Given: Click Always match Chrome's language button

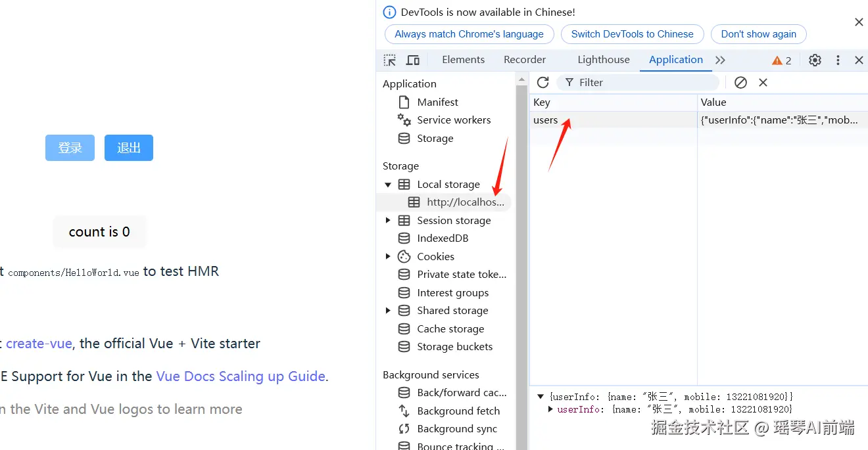Looking at the screenshot, I should [x=470, y=34].
